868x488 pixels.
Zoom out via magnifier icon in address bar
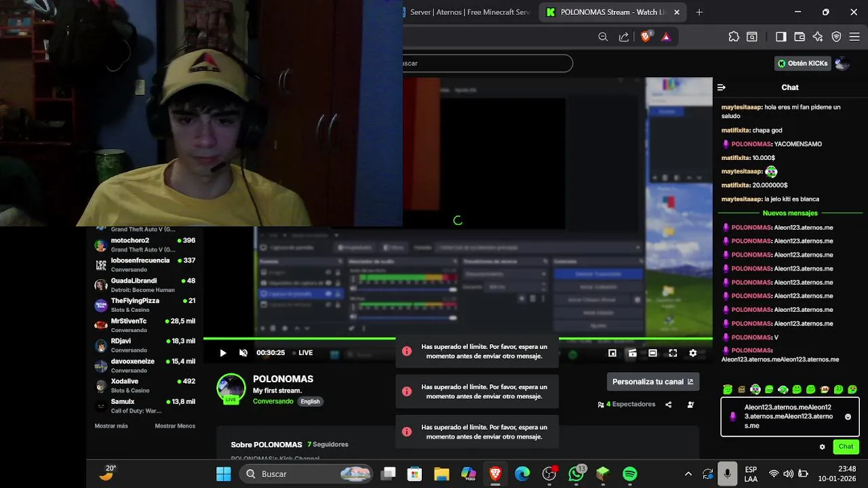(603, 37)
